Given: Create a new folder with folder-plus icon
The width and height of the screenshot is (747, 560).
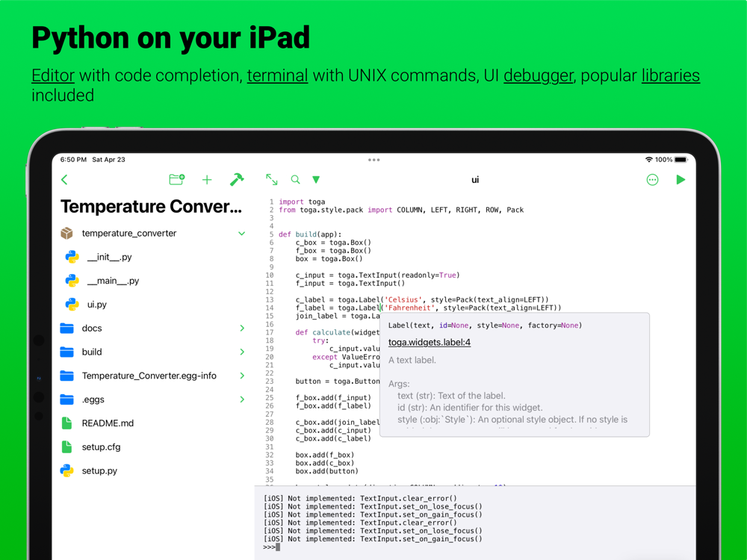Looking at the screenshot, I should point(177,179).
